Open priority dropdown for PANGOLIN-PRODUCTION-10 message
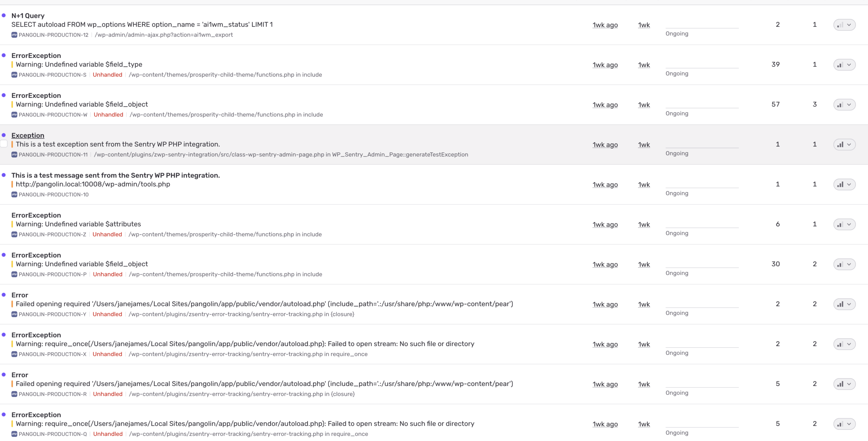Image resolution: width=868 pixels, height=441 pixels. pyautogui.click(x=844, y=185)
